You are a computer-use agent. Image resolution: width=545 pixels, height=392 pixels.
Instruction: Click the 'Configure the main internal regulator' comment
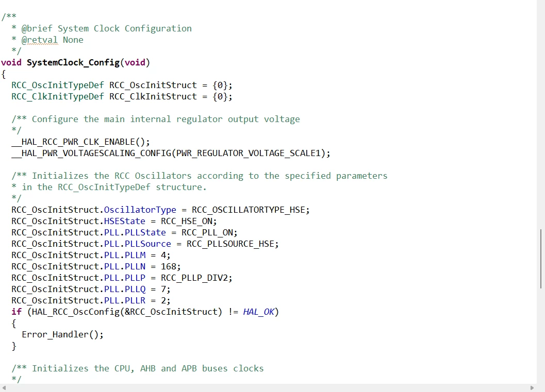pyautogui.click(x=155, y=120)
